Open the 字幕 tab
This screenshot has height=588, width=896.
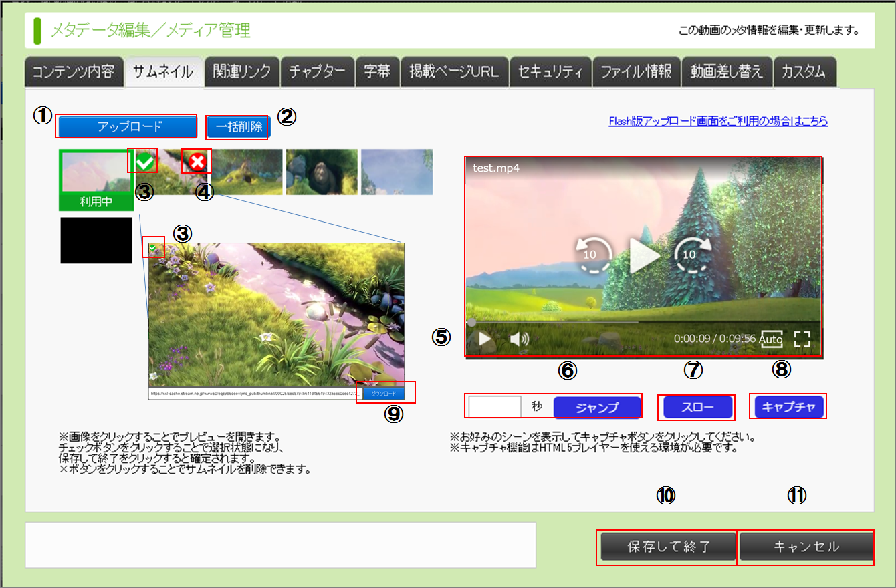pos(378,71)
